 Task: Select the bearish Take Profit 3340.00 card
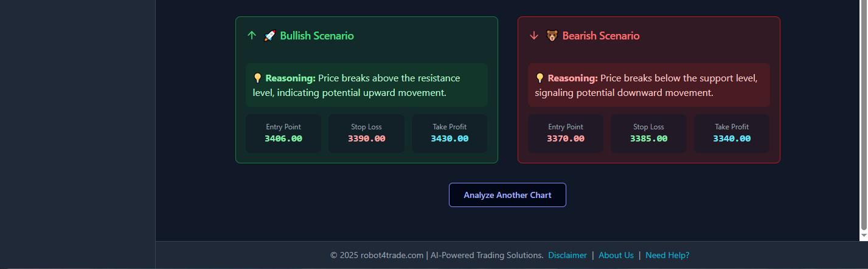[x=732, y=134]
